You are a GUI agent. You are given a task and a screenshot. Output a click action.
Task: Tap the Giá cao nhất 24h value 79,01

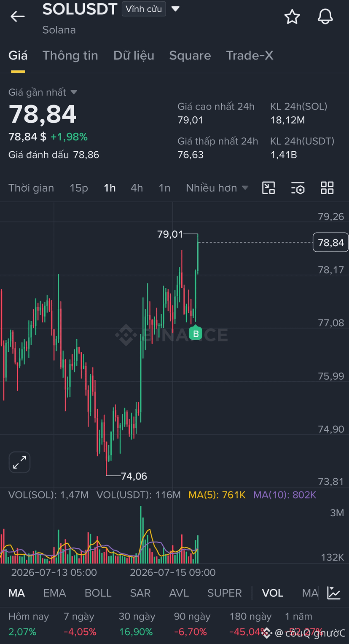point(190,120)
